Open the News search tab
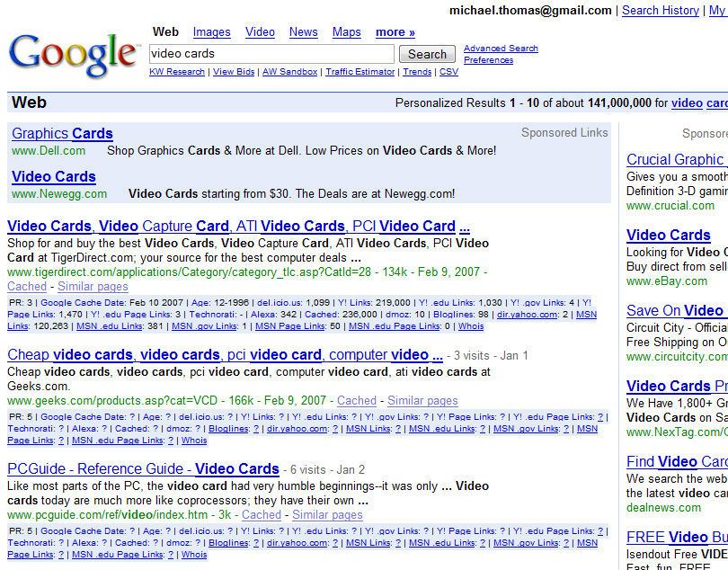Screen dimensions: 728x570 tap(303, 32)
